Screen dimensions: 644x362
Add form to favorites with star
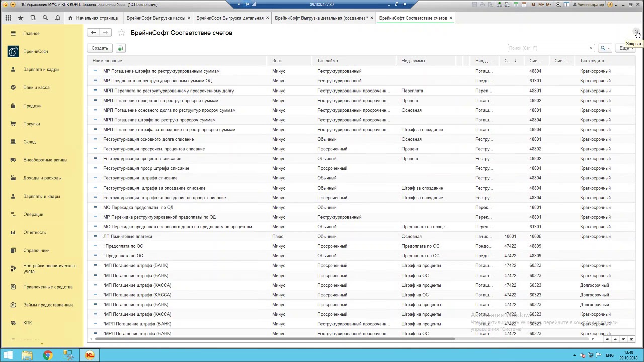point(121,33)
